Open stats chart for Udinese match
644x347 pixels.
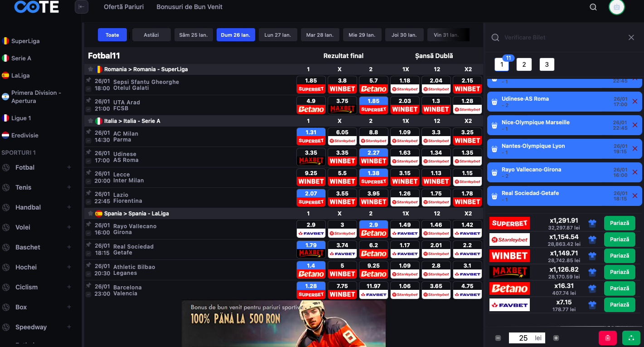[89, 161]
